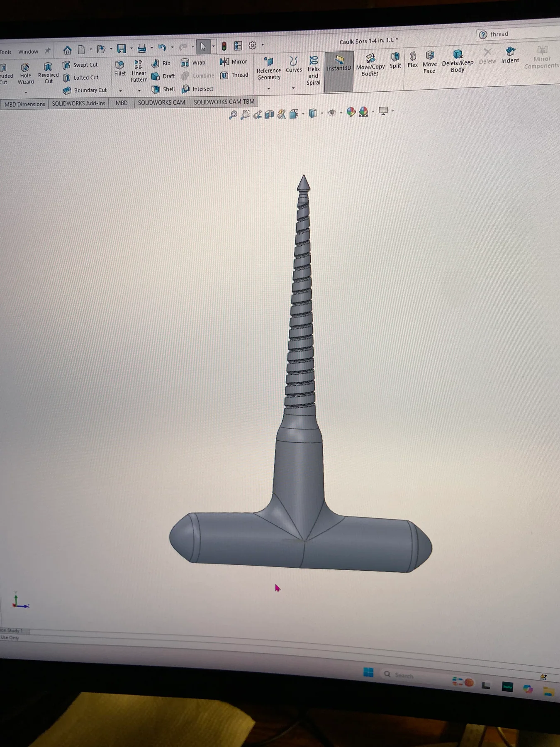Screen dimensions: 560x747
Task: Select the Split feature
Action: (x=395, y=60)
